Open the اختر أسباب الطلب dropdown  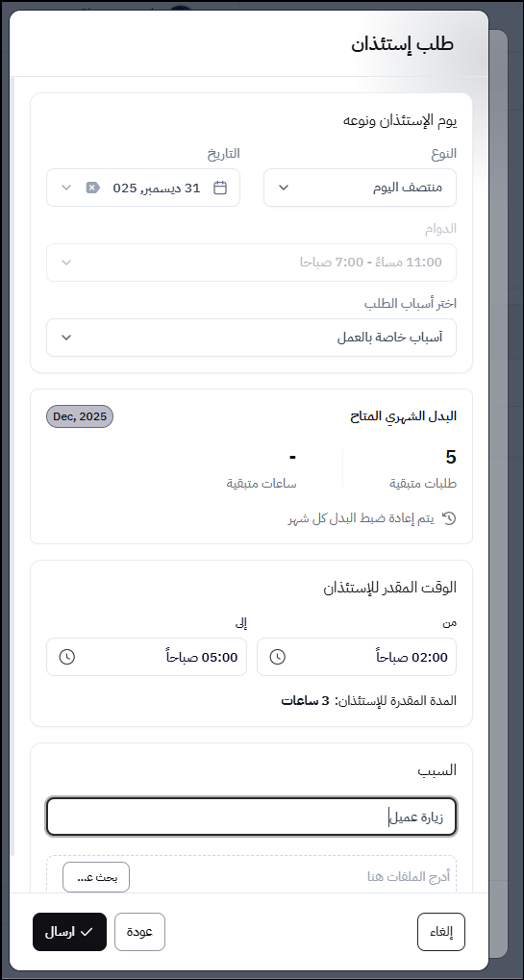[x=251, y=338]
